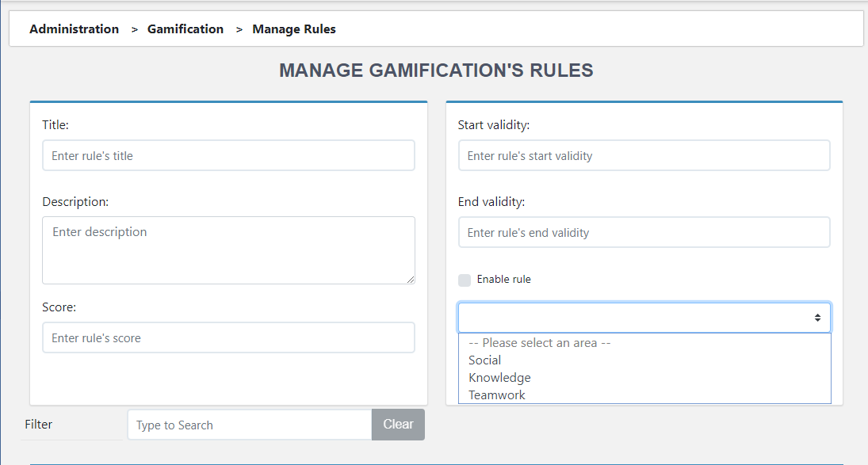This screenshot has height=465, width=868.
Task: Focus the rule title input field
Action: point(228,155)
